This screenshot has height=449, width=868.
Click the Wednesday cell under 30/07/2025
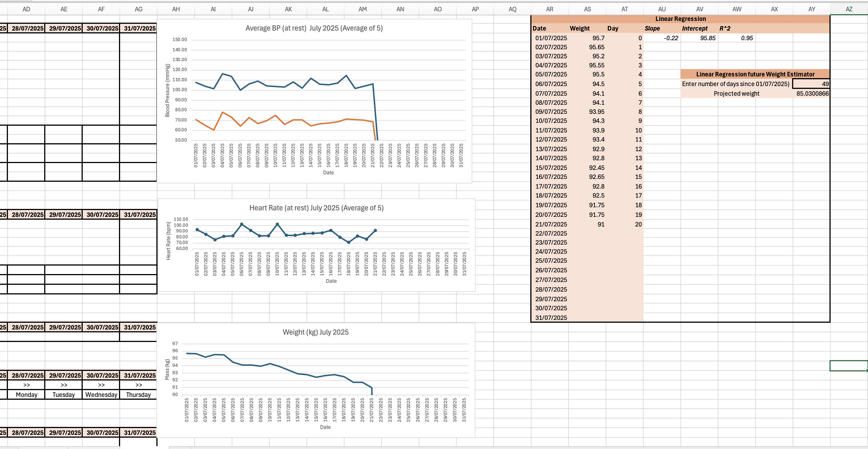point(101,394)
